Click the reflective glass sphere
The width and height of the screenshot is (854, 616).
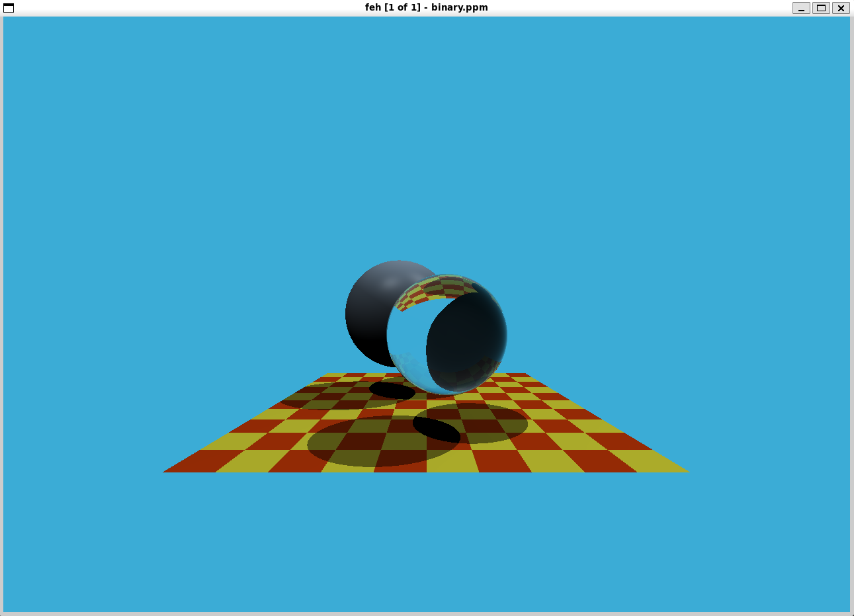tap(447, 335)
